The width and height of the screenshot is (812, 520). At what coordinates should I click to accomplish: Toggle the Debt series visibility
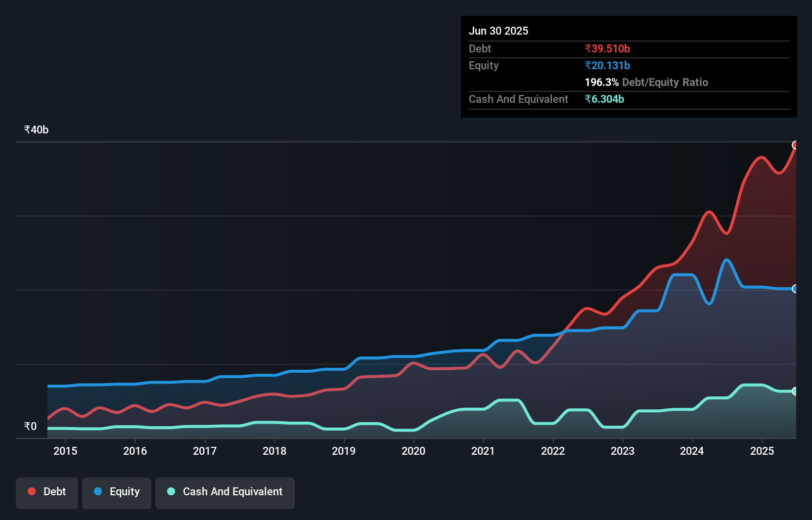47,493
